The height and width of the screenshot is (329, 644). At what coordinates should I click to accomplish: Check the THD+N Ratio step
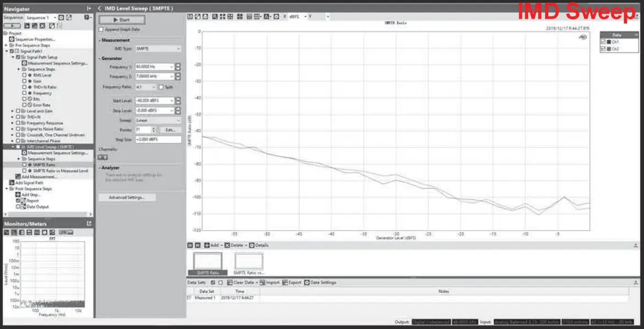25,87
